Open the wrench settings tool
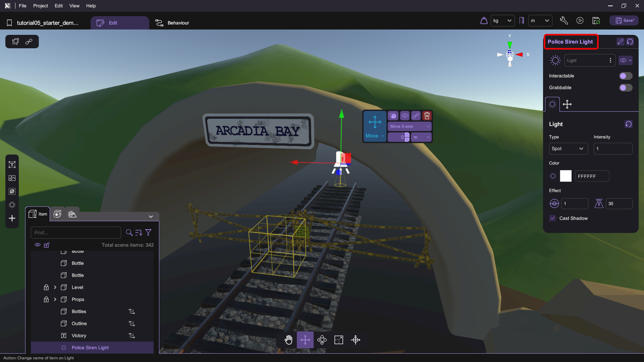The width and height of the screenshot is (644, 362). point(564,21)
